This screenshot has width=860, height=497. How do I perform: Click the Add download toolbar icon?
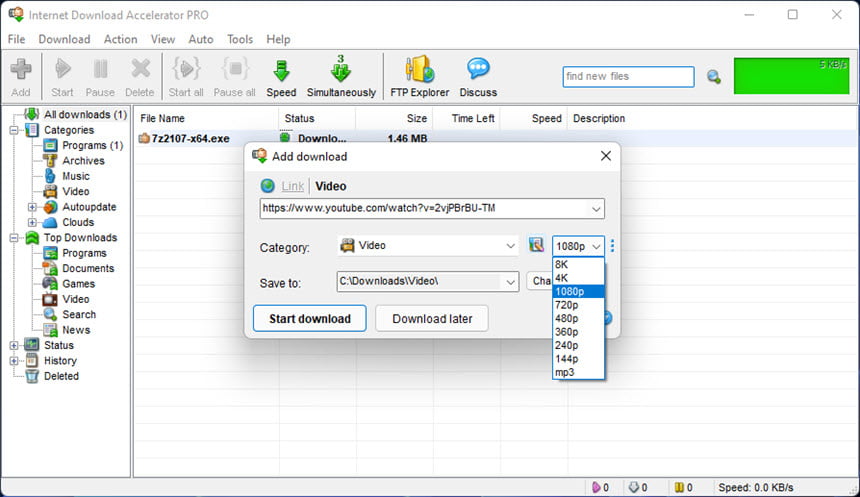click(x=21, y=77)
